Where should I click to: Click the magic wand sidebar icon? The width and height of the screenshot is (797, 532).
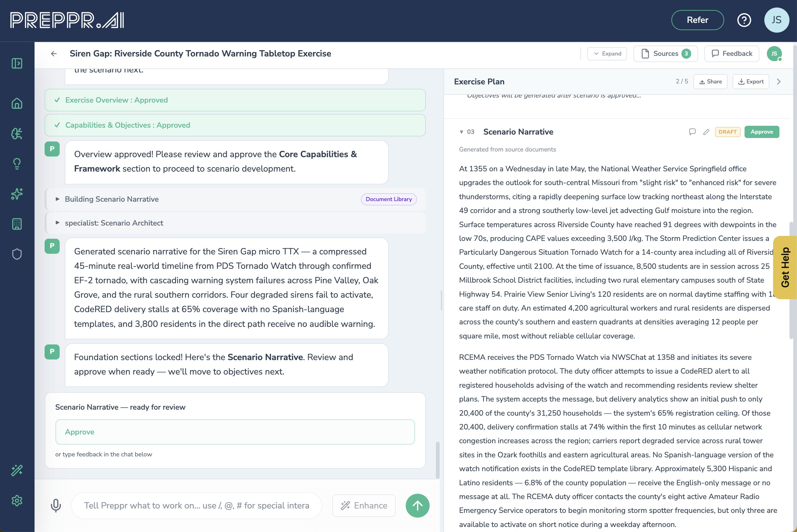click(x=17, y=470)
